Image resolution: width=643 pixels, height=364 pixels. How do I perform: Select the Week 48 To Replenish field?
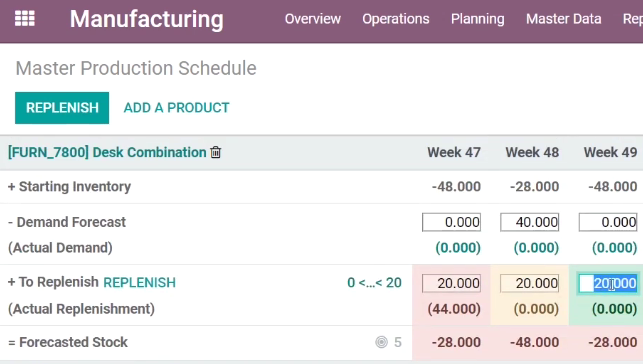529,283
